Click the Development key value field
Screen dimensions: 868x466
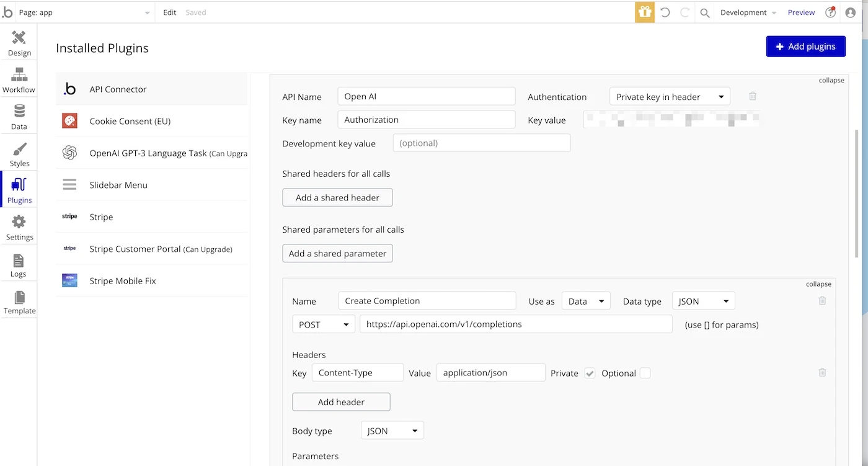point(482,143)
